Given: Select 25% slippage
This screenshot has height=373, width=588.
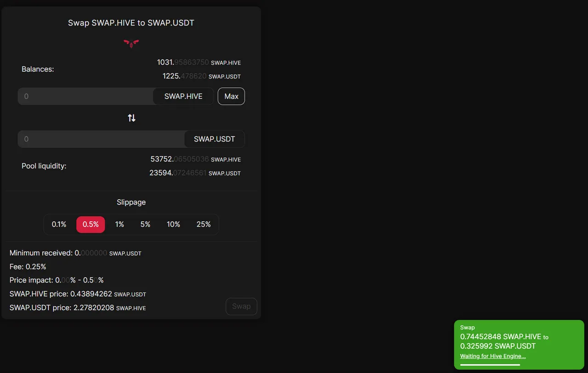Looking at the screenshot, I should (x=204, y=224).
